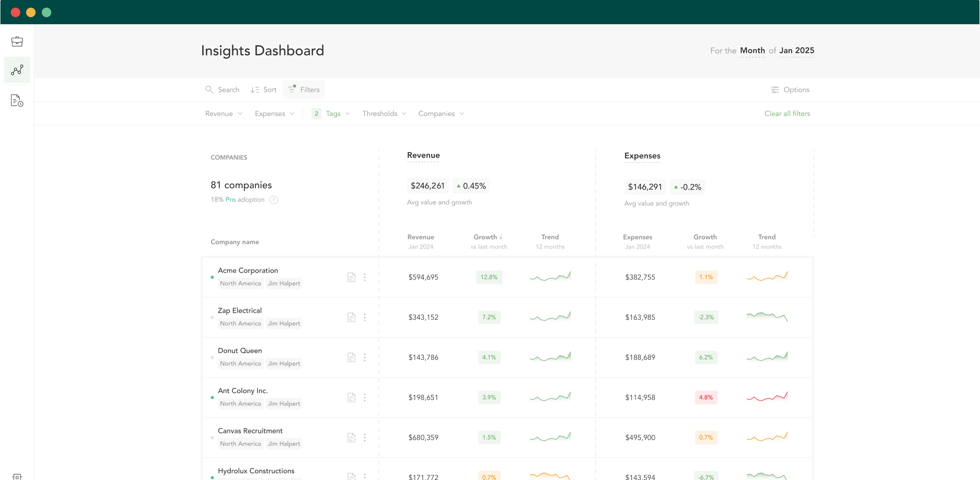This screenshot has height=480, width=980.
Task: Open the Options settings
Action: [790, 90]
